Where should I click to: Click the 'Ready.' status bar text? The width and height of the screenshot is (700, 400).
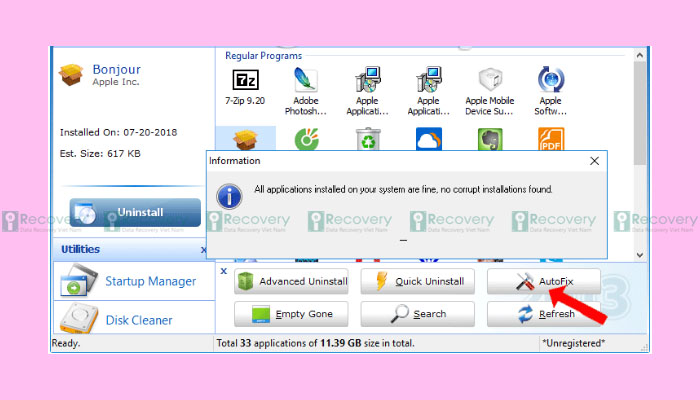coord(66,343)
